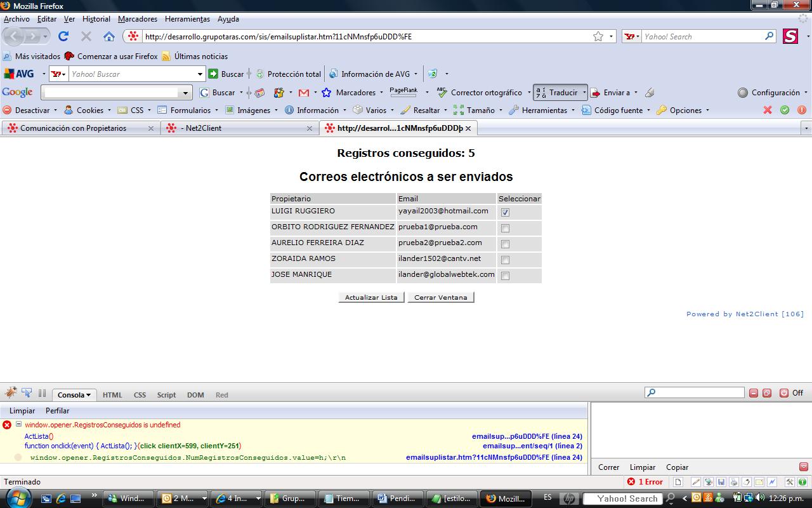Uncheck the checkbox for LUIGI RUGGIERO
Viewport: 812px width, 508px height.
tap(505, 213)
